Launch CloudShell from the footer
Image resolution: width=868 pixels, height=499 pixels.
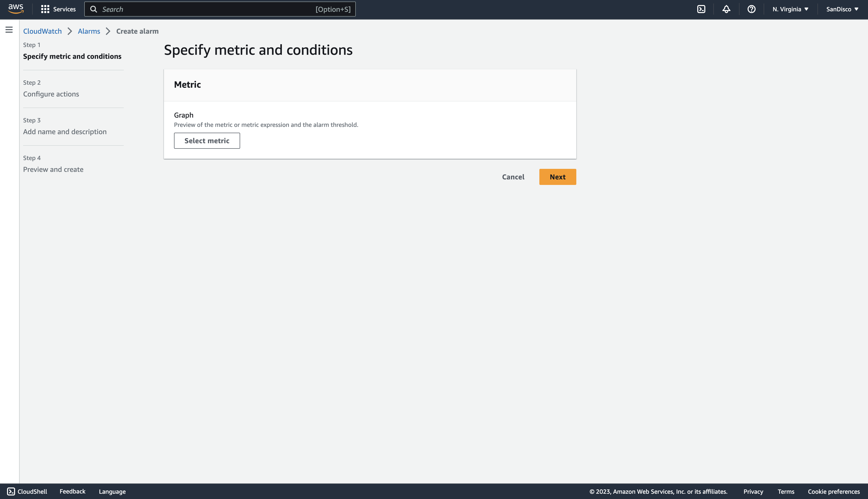point(27,491)
